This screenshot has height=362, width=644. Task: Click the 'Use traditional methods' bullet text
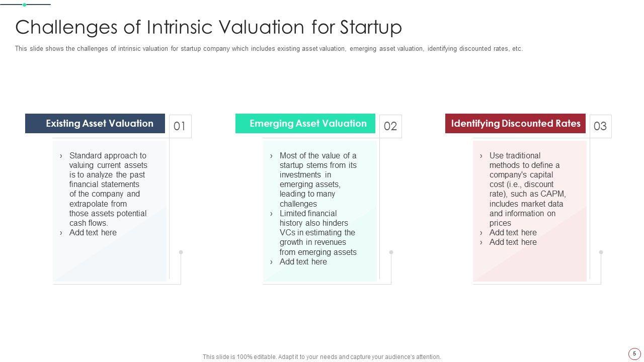[527, 189]
